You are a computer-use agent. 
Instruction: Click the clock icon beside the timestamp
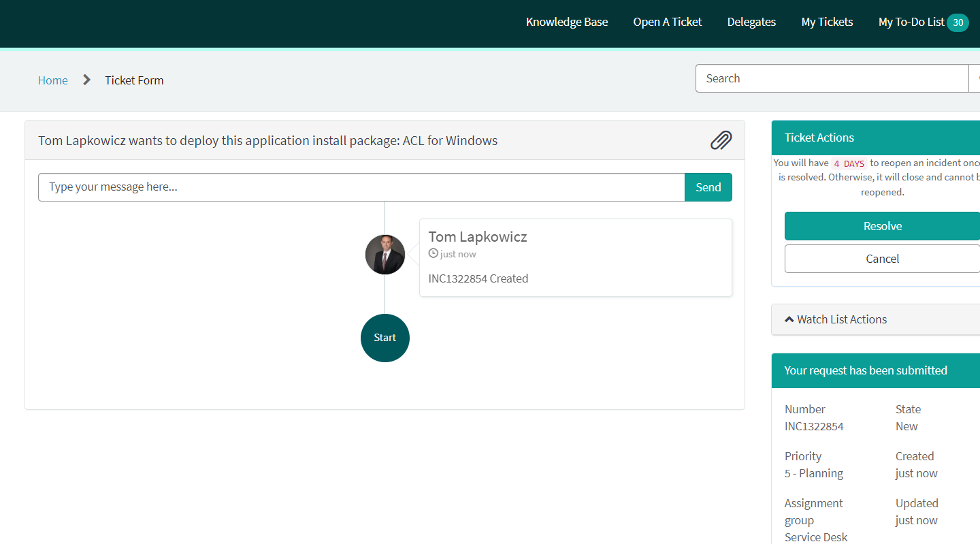pos(434,253)
